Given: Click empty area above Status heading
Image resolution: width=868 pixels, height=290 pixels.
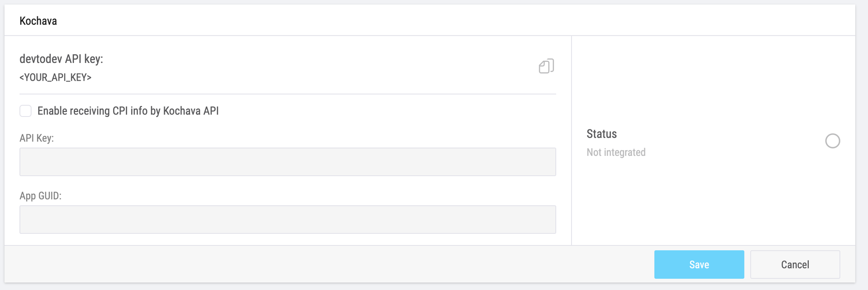Looking at the screenshot, I should tap(712, 83).
